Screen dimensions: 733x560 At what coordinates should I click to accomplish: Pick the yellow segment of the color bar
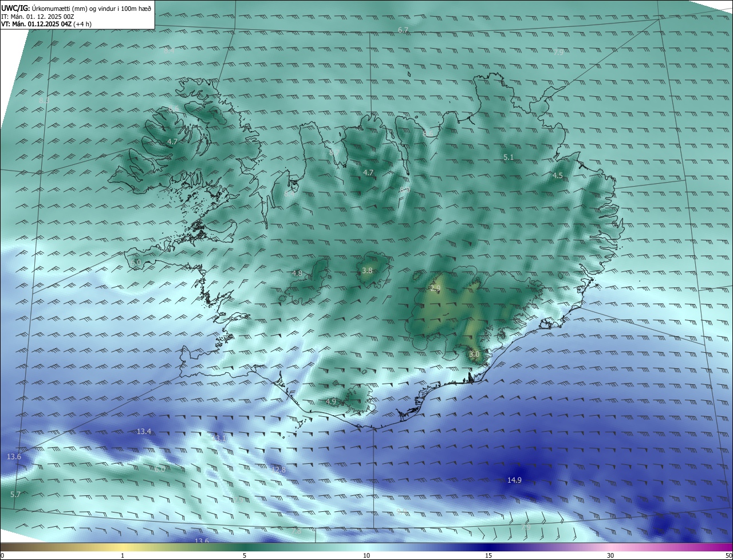tap(123, 547)
